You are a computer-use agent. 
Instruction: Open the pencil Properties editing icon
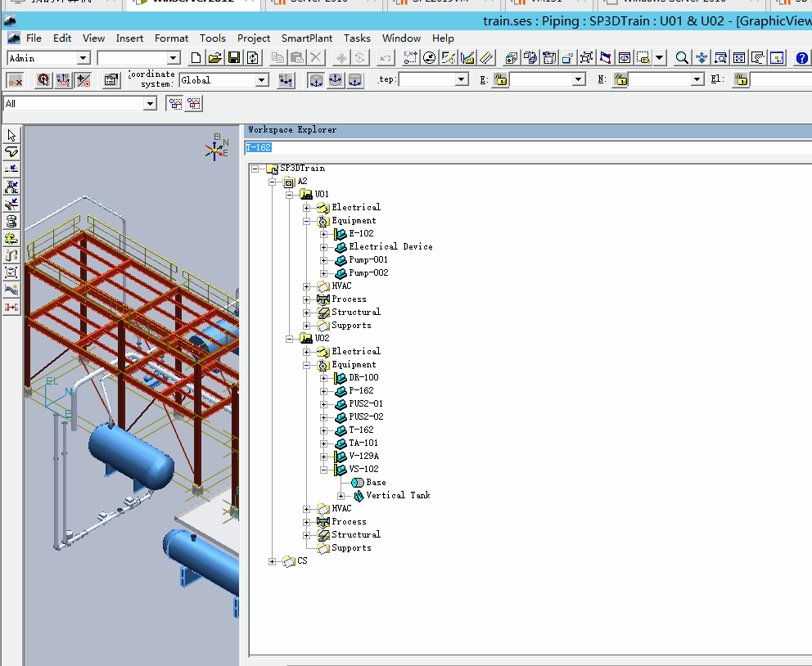(x=448, y=58)
